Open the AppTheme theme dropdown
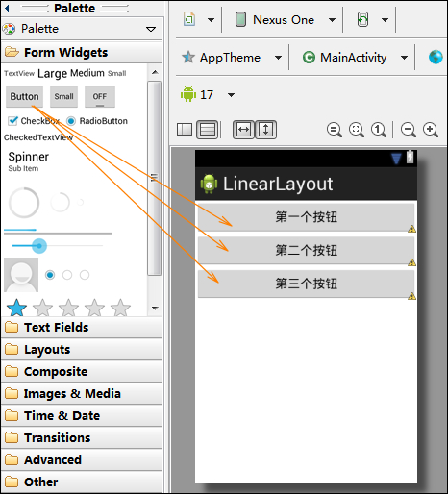This screenshot has height=494, width=448. tap(232, 58)
